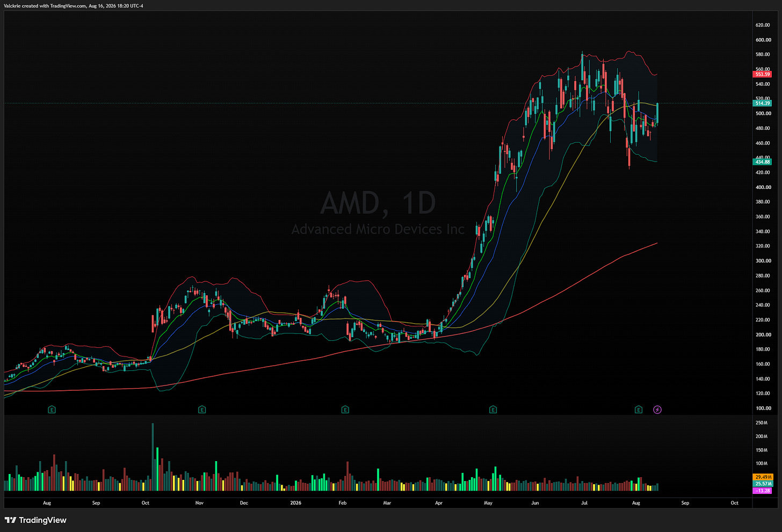Click the 320.00 price axis tick

pyautogui.click(x=763, y=246)
